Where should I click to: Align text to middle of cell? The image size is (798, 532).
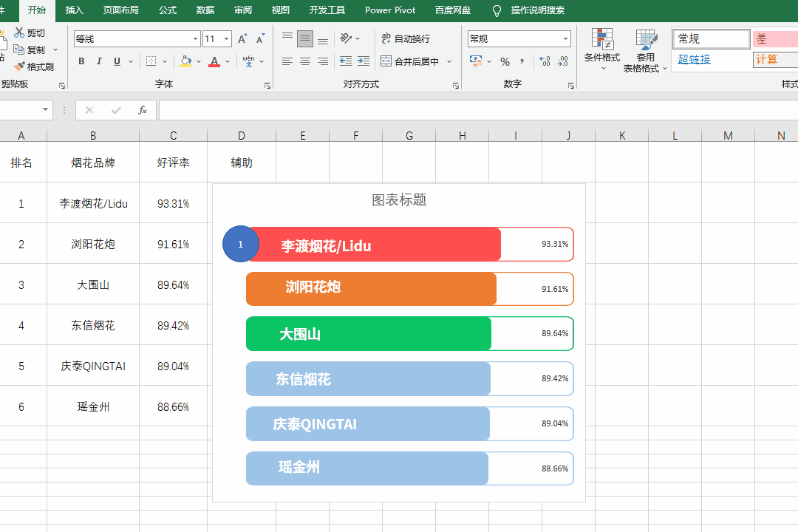305,38
